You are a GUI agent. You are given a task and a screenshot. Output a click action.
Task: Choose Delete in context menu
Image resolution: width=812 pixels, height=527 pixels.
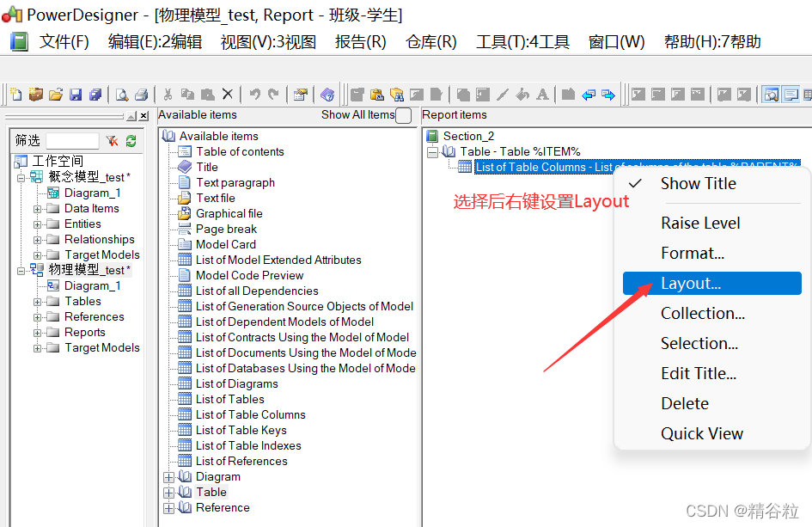(712, 404)
